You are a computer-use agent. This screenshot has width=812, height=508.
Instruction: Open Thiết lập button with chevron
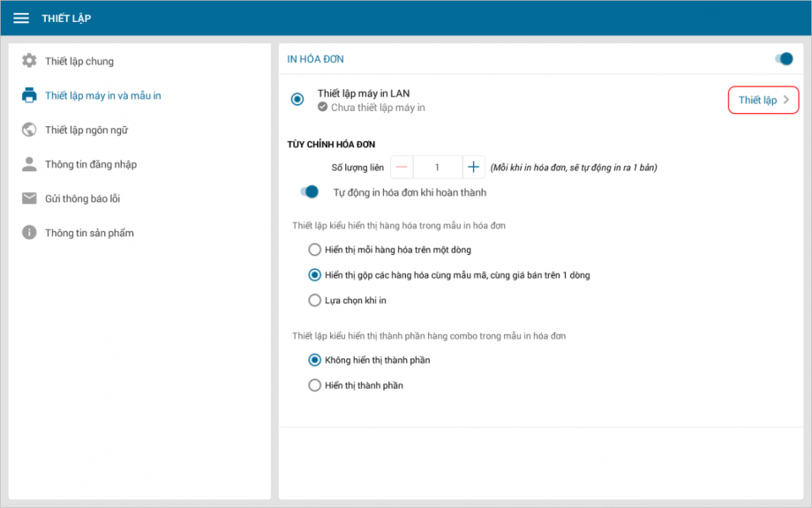click(x=763, y=100)
